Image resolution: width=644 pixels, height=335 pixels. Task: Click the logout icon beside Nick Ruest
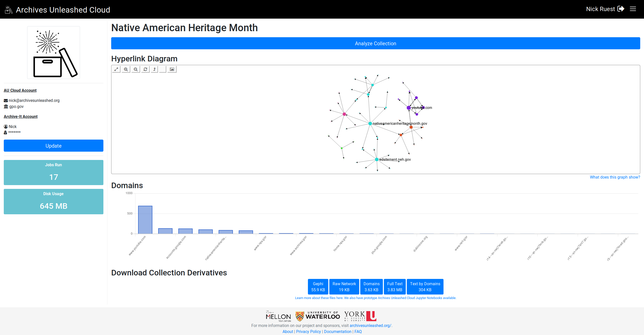point(621,9)
